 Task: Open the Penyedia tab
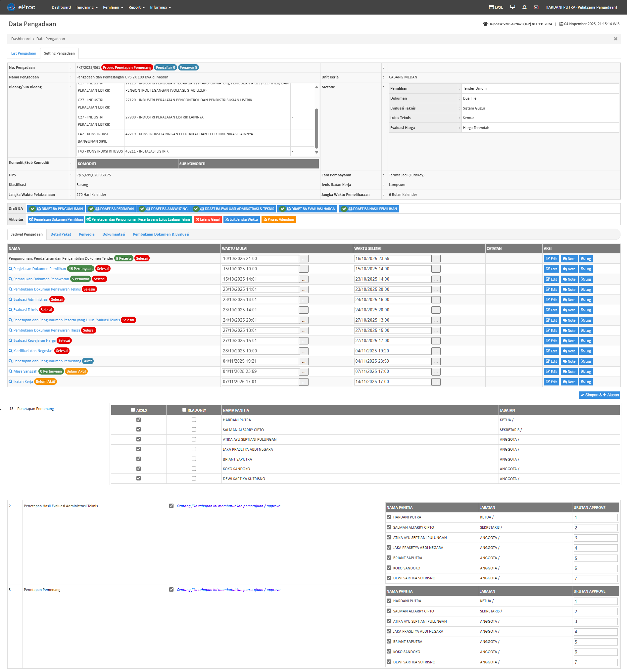(x=87, y=235)
